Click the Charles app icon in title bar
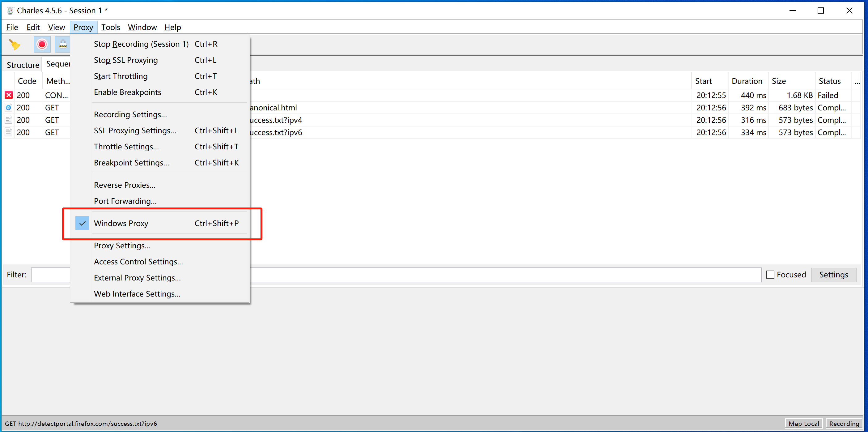 click(x=10, y=11)
